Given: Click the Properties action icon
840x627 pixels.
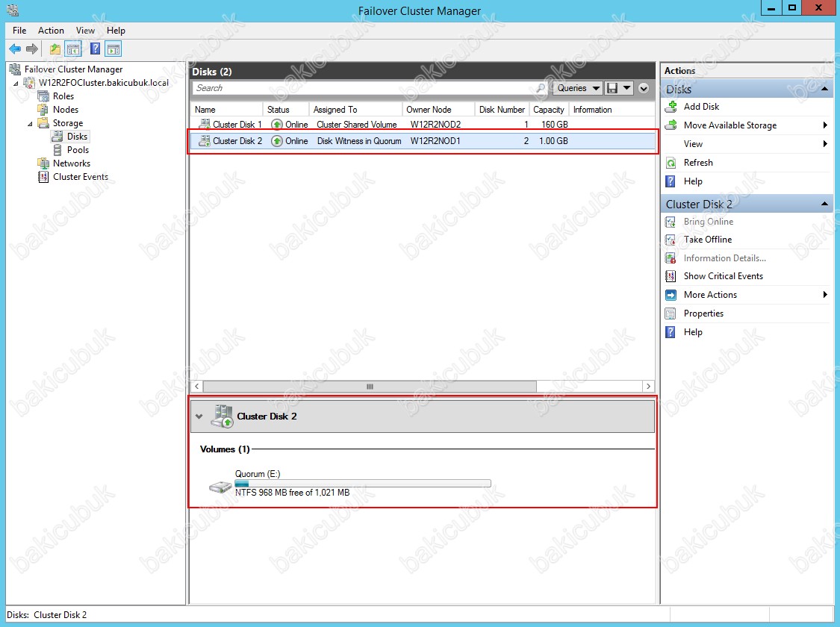Looking at the screenshot, I should (x=671, y=313).
